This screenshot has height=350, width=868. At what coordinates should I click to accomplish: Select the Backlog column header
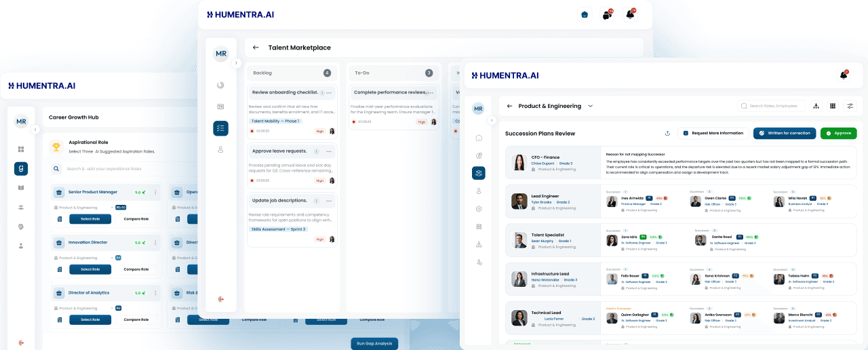coord(292,73)
